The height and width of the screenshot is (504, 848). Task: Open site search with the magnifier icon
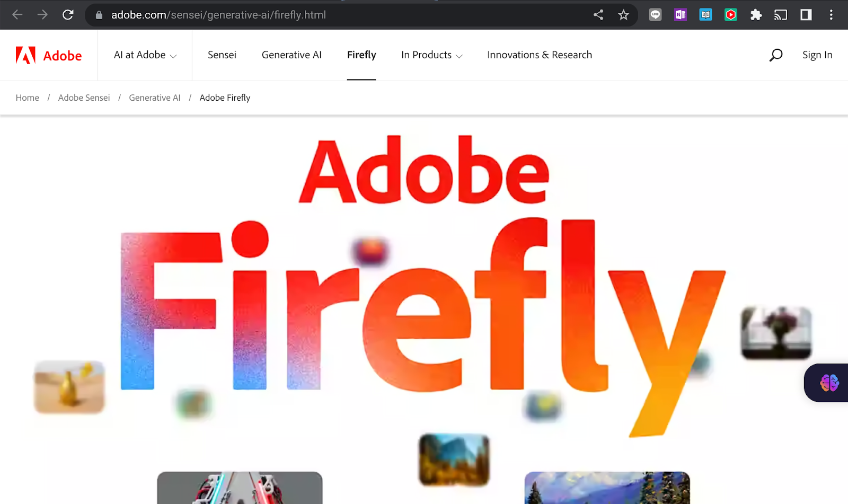(x=776, y=55)
